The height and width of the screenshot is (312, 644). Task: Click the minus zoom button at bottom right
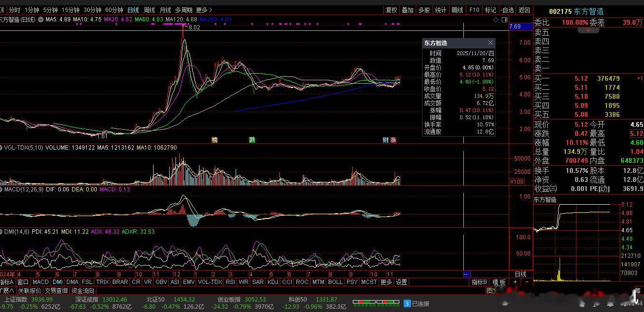click(x=526, y=282)
